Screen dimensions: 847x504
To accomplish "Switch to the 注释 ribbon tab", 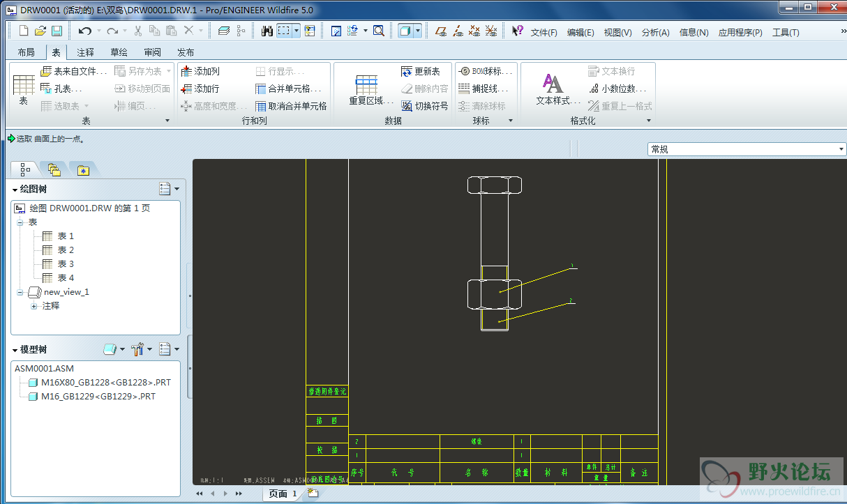I will click(85, 52).
